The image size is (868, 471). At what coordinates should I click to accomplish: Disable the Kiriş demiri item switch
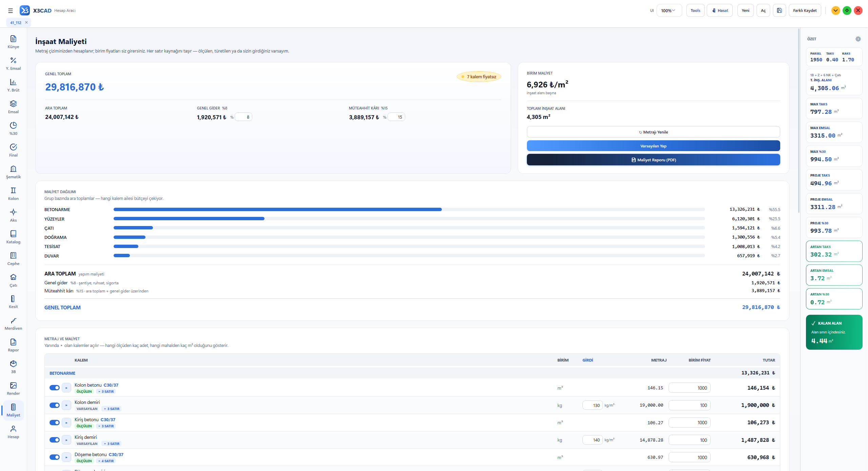tap(55, 440)
